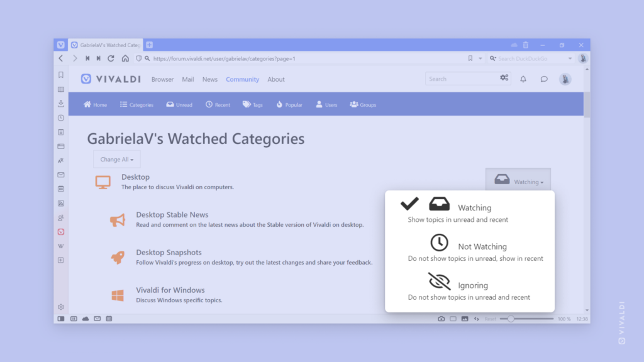Toggle page actions code icon

pyautogui.click(x=477, y=319)
